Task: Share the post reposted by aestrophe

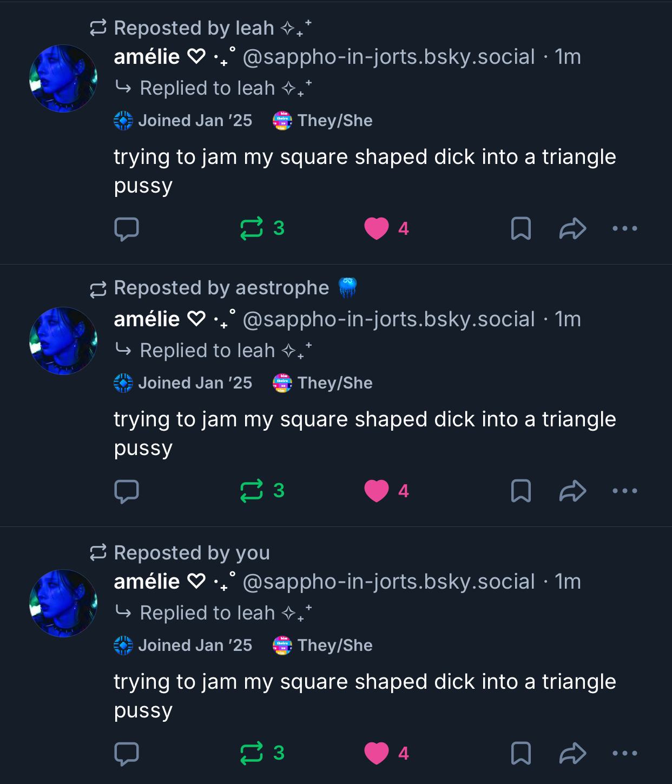Action: coord(572,491)
